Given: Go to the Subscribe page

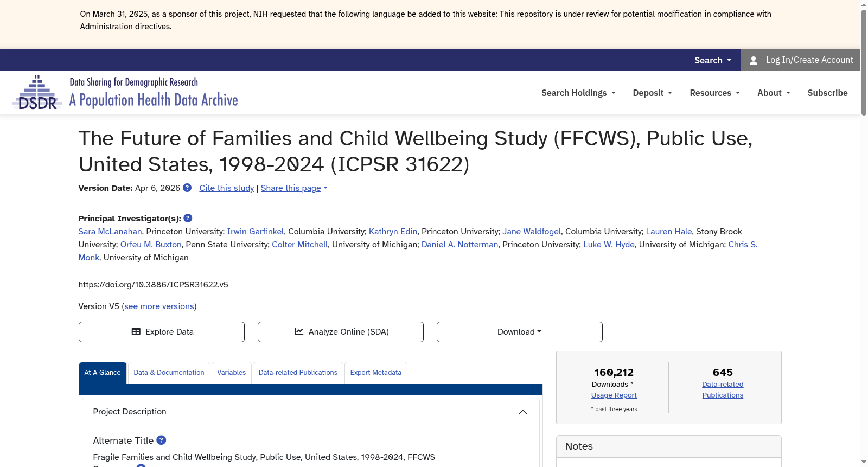Looking at the screenshot, I should 827,93.
